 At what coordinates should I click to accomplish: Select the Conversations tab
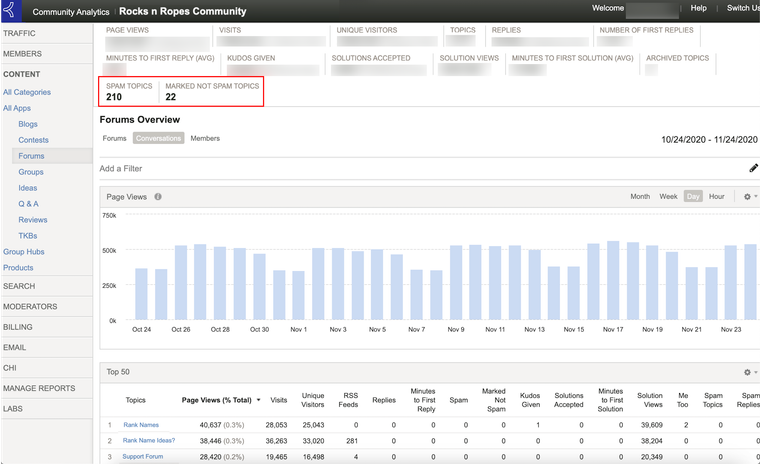pyautogui.click(x=158, y=138)
